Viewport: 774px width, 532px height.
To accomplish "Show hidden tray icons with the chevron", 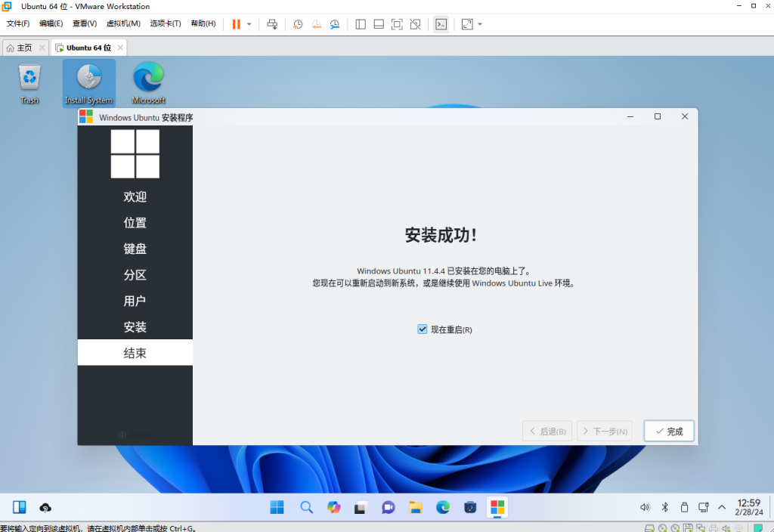I will 722,507.
